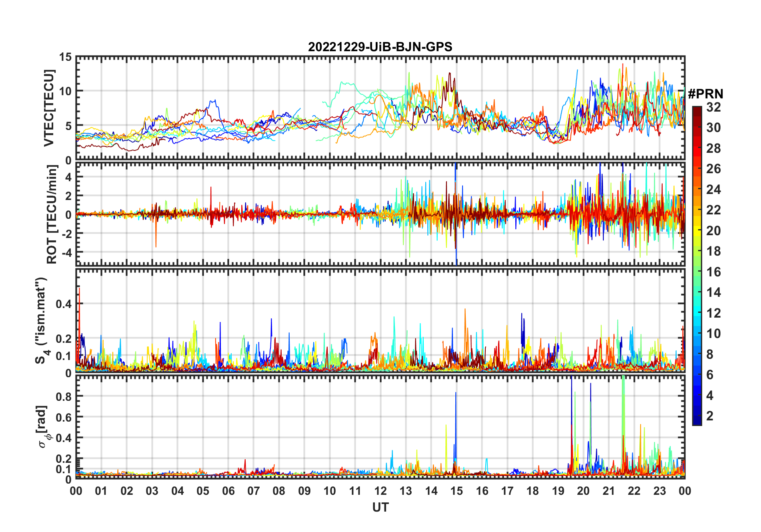Screen dimensions: 761x532
Task: Click VTEC y-axis tick label 15
Action: 66,57
